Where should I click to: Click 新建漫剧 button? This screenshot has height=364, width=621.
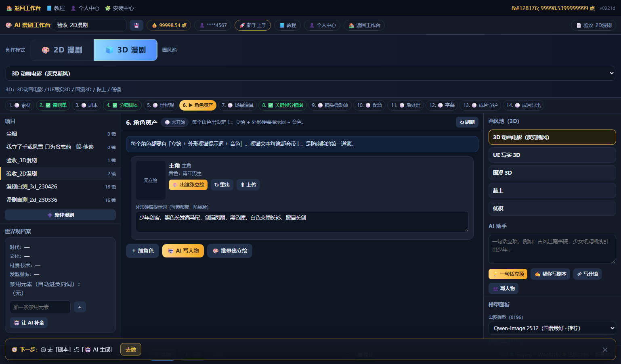click(61, 215)
